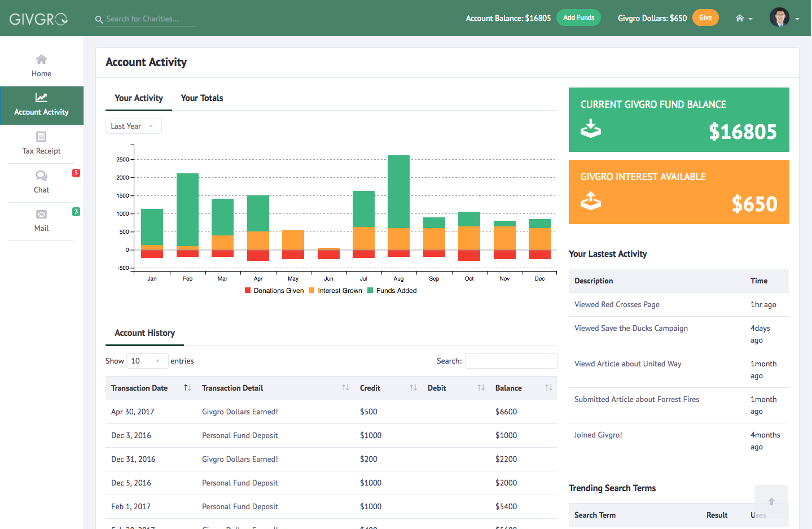Select the Feb 1, 2017 transaction row

331,506
